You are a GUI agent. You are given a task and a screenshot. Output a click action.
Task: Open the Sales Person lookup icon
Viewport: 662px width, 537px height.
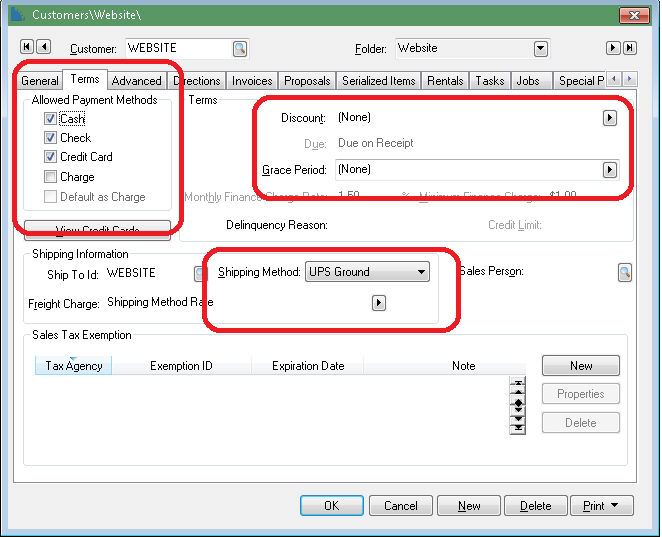pos(625,272)
